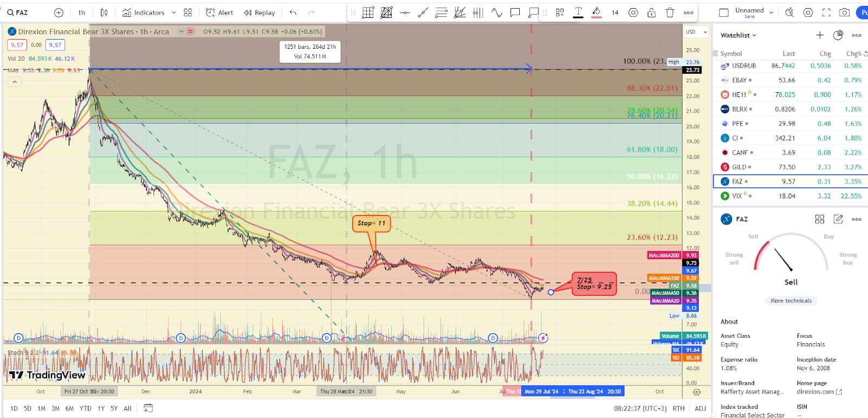Image resolution: width=868 pixels, height=418 pixels.
Task: Add a note for FAZ with pencil icon
Action: coord(838,219)
